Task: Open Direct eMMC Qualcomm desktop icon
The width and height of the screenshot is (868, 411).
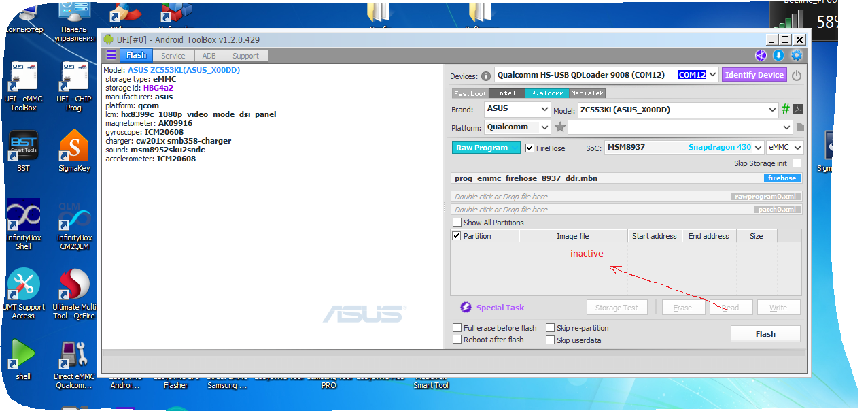Action: click(74, 364)
